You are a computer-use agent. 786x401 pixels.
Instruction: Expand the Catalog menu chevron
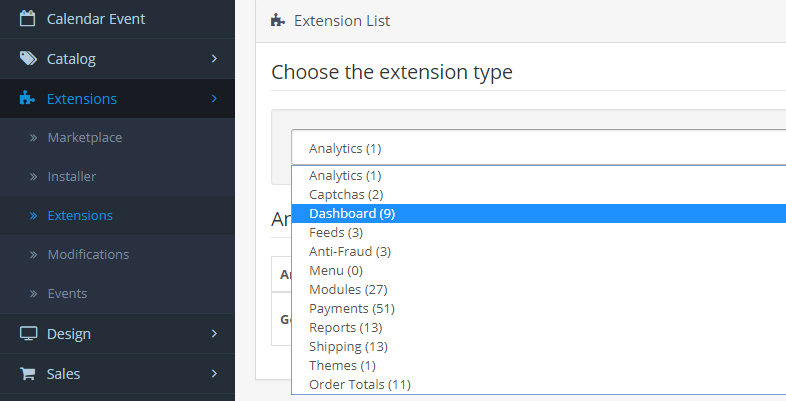pyautogui.click(x=214, y=59)
